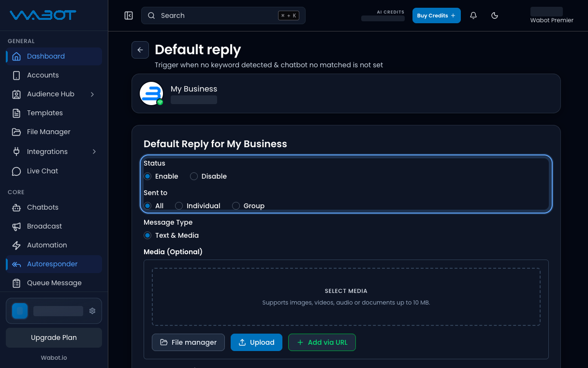Follow the Wabot.io link
Screen dimensions: 588x368
54,358
